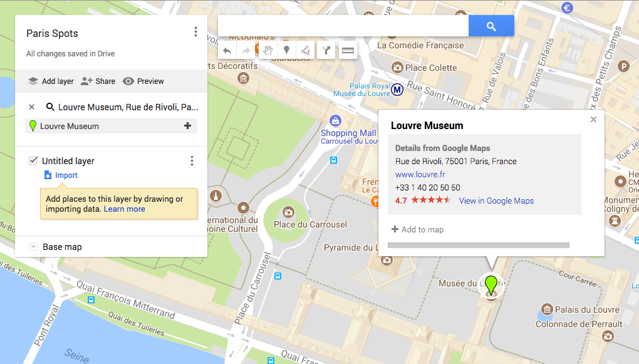Click the Palais Royal metro station icon
The image size is (639, 364).
tap(397, 89)
